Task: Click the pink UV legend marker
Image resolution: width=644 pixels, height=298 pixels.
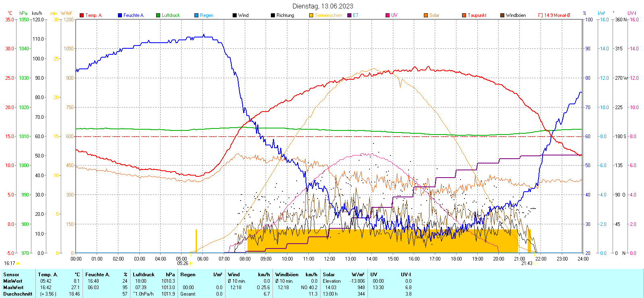Action: 388,15
